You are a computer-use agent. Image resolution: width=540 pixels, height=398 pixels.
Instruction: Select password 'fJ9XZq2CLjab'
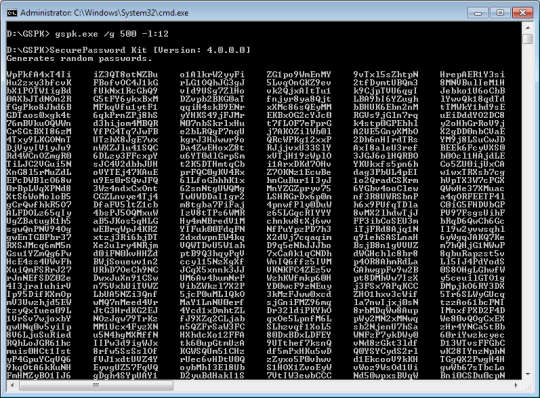point(212,318)
